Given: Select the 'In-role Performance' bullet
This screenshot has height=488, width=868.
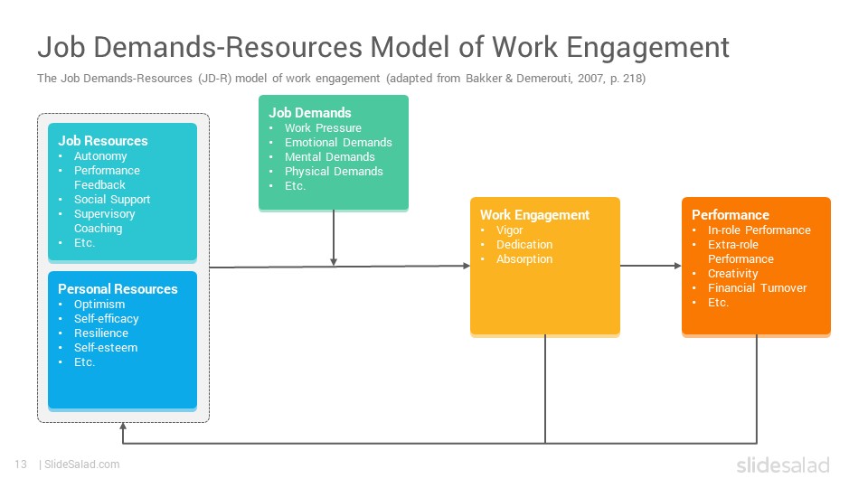Looking at the screenshot, I should pos(759,230).
